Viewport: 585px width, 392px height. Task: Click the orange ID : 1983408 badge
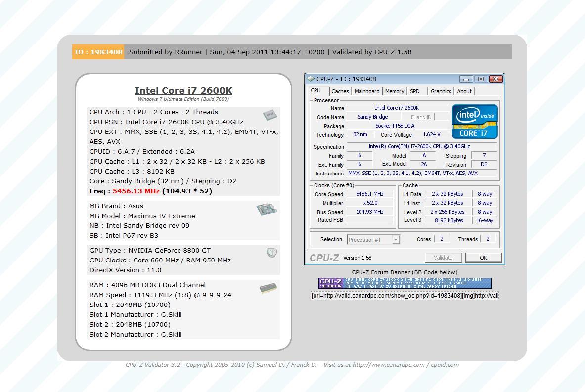coord(98,52)
